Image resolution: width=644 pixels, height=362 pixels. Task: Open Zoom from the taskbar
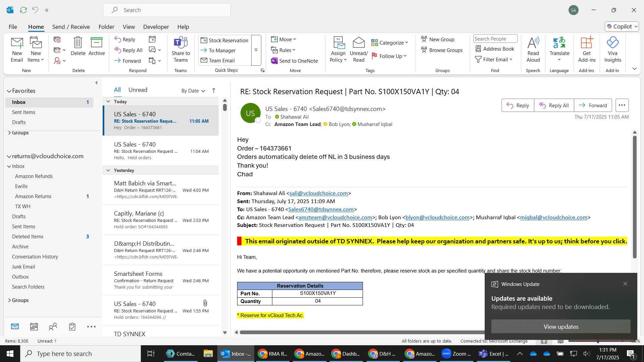456,354
